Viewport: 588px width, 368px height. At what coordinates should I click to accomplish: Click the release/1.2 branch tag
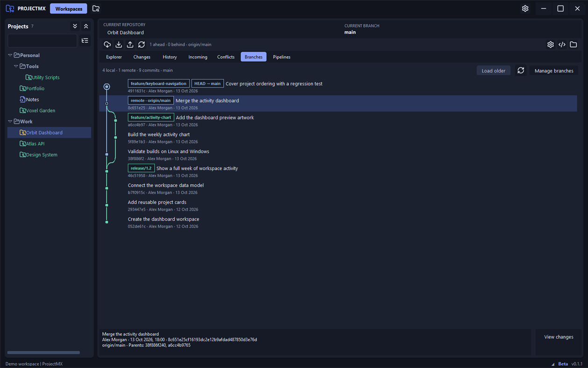(x=141, y=168)
